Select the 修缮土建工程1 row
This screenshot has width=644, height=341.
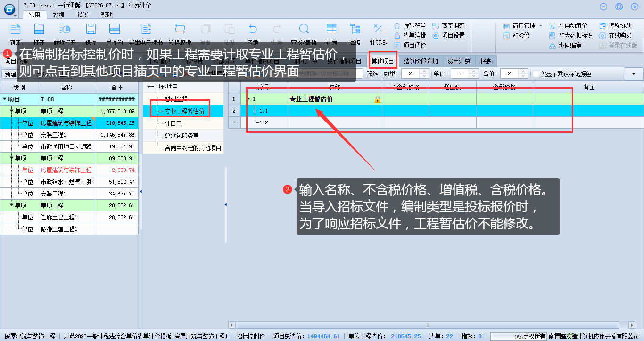69,229
